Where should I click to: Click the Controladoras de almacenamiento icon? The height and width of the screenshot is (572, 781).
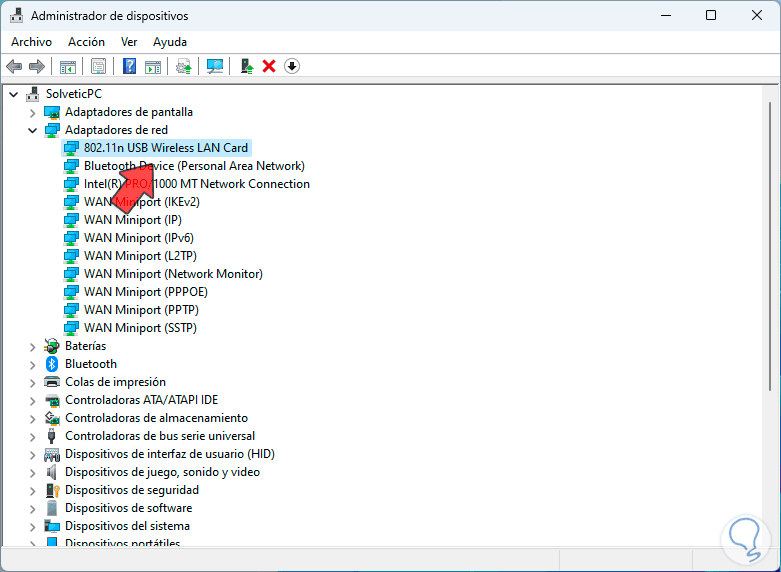[x=52, y=418]
